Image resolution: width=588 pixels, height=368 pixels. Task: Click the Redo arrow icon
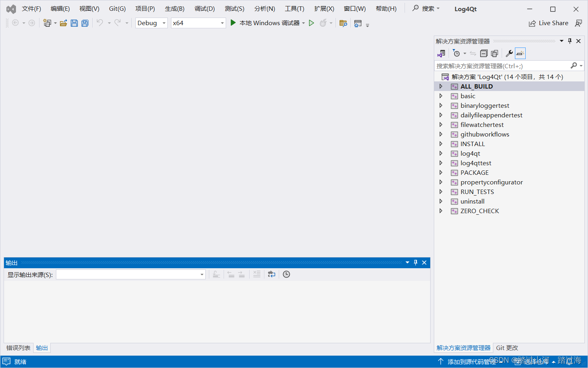pyautogui.click(x=117, y=23)
